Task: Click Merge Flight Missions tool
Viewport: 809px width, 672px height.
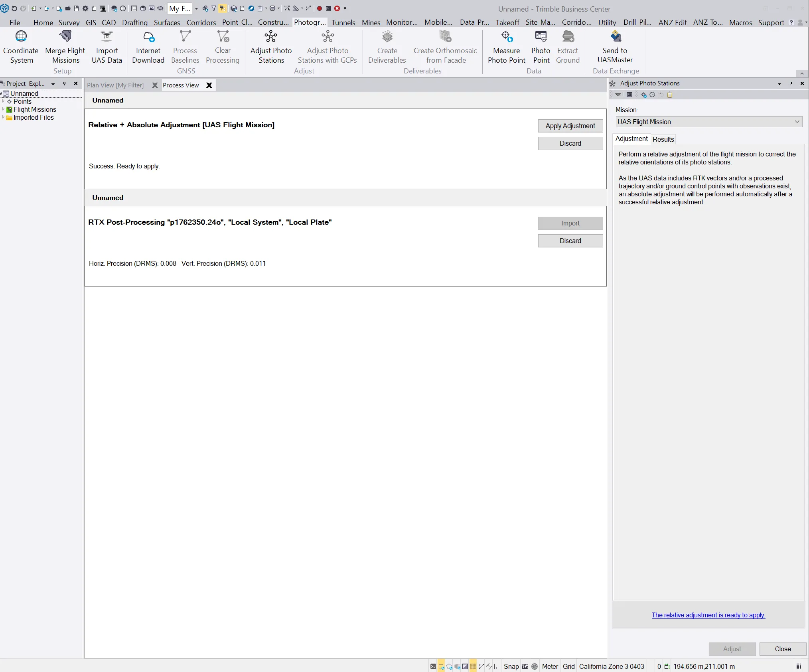Action: [x=65, y=47]
